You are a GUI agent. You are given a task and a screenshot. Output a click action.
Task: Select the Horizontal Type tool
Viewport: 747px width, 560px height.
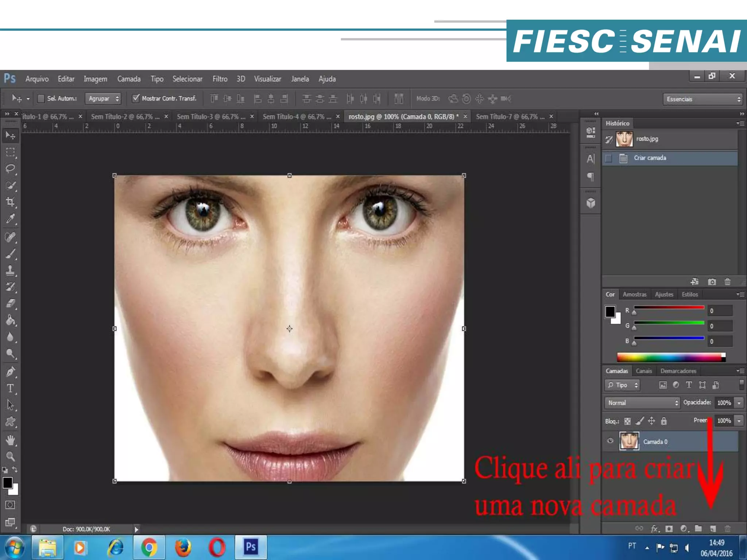pyautogui.click(x=11, y=388)
